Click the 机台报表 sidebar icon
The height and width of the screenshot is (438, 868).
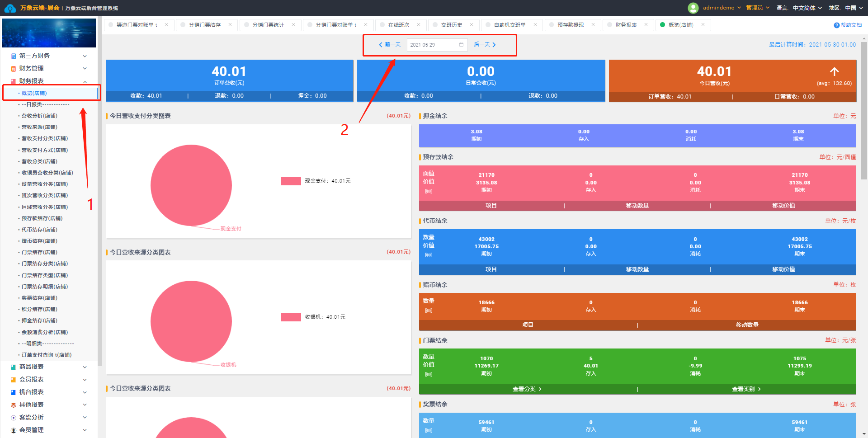click(x=14, y=392)
